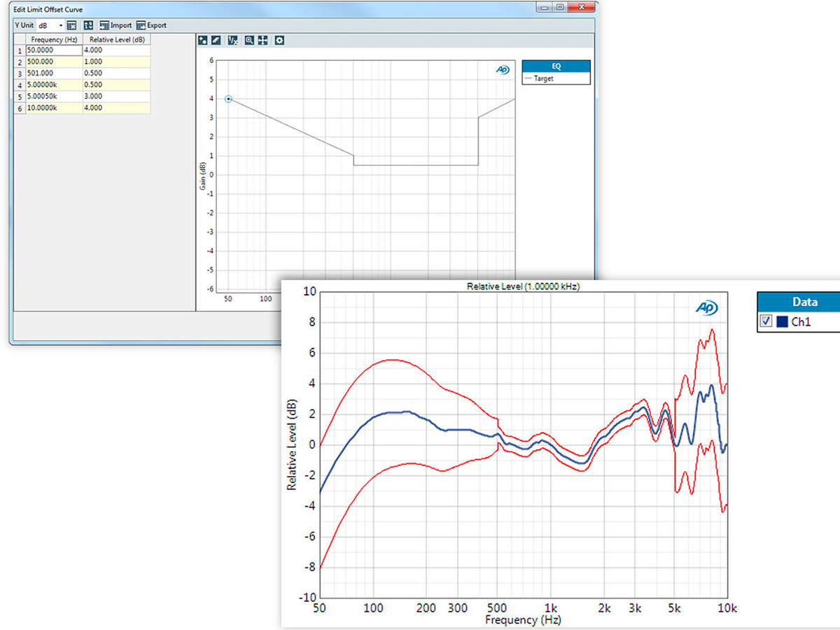Click the Ch1 blue color swatch
This screenshot has height=630, width=840.
pos(783,321)
